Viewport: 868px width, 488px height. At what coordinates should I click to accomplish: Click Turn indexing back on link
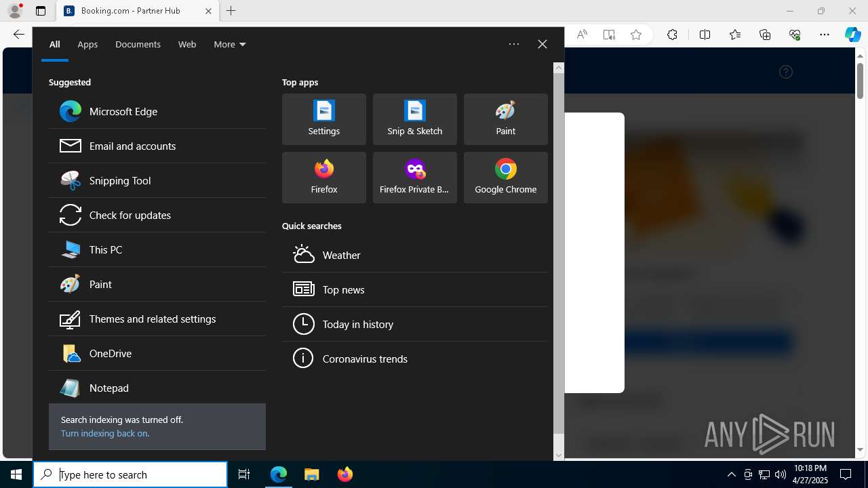tap(105, 433)
